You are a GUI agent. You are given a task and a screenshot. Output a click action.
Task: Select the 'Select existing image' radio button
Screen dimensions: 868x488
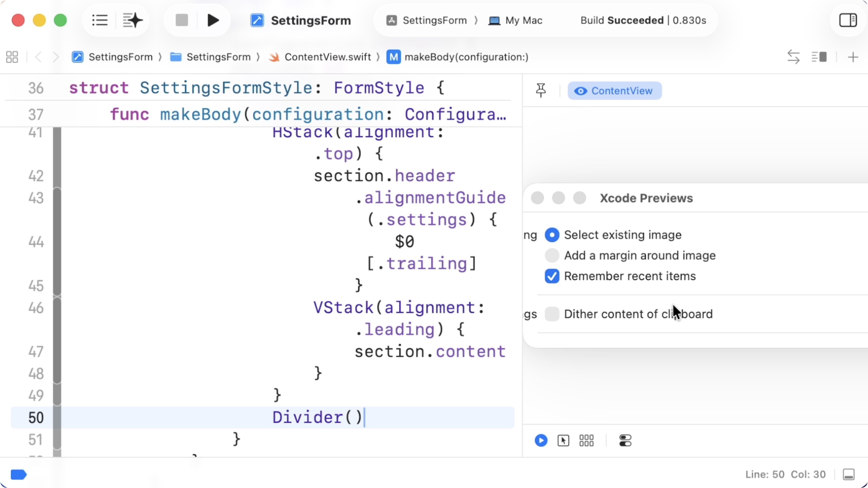click(552, 235)
